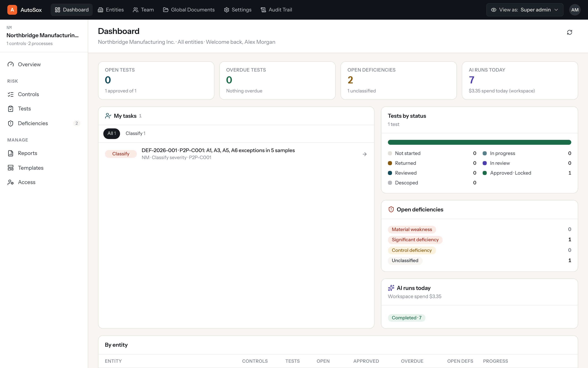Click the green Tests by status progress bar
The image size is (588, 368).
(x=479, y=142)
